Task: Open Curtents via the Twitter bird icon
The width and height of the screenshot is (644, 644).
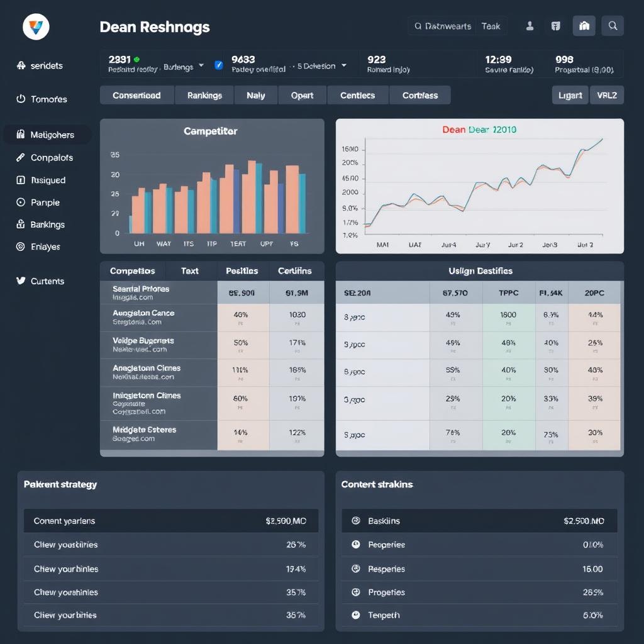Action: coord(21,281)
